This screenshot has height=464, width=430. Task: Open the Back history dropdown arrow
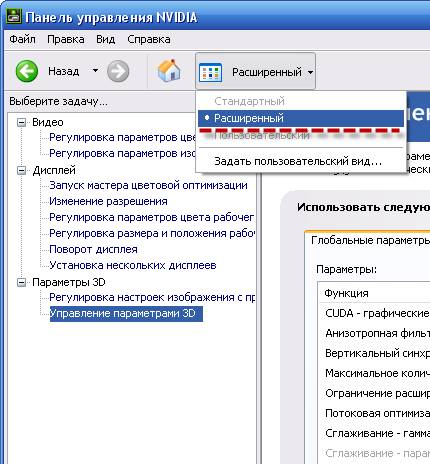point(95,70)
